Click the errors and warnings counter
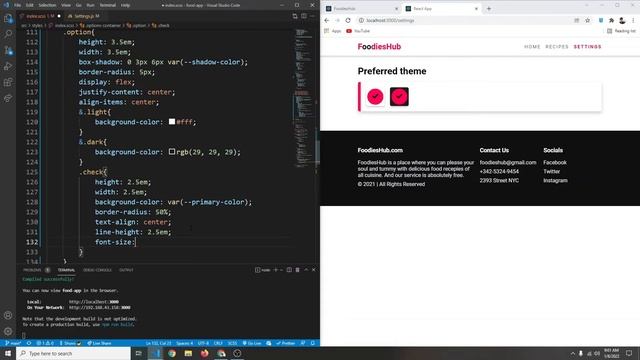Screen dimensions: 640x360 45,343
